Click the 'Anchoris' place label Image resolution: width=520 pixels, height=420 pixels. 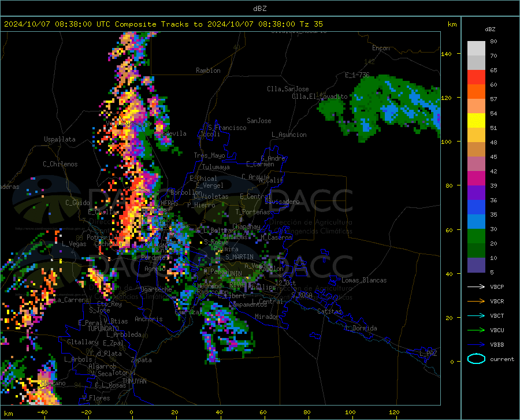pos(148,319)
